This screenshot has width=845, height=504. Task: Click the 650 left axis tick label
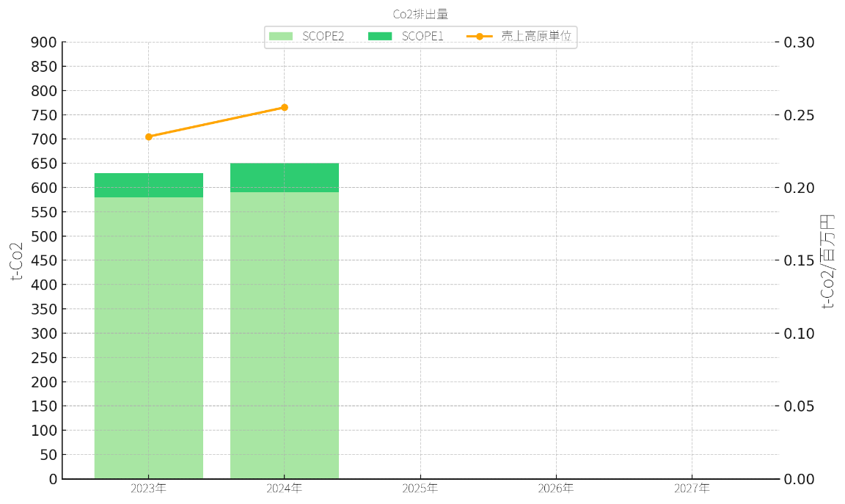coord(44,164)
